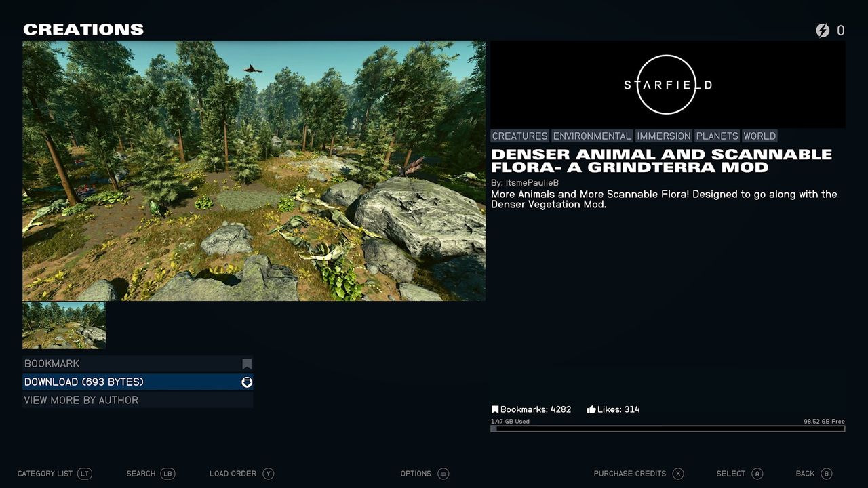Click the 1.47 GB Used label

click(511, 422)
